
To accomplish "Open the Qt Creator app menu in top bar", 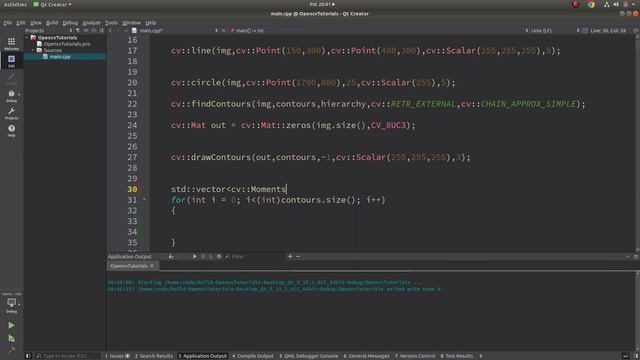I will (52, 4).
